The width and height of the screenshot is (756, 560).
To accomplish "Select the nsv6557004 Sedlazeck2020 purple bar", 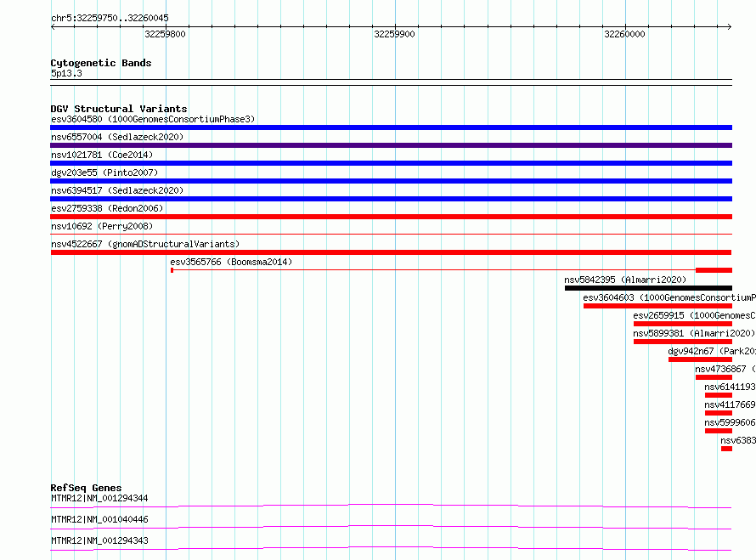I will [391, 145].
